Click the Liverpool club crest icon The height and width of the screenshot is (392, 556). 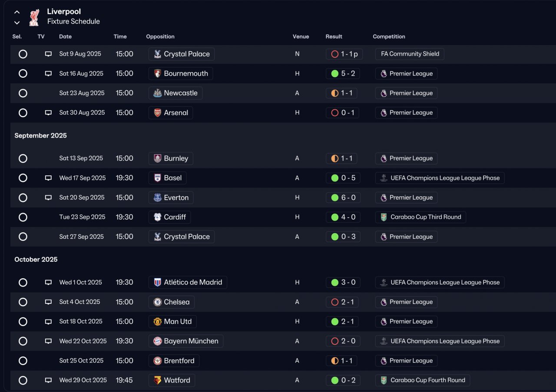tap(33, 17)
